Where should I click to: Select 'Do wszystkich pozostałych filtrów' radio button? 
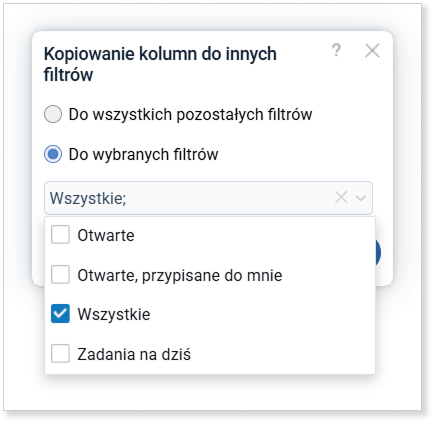(53, 114)
